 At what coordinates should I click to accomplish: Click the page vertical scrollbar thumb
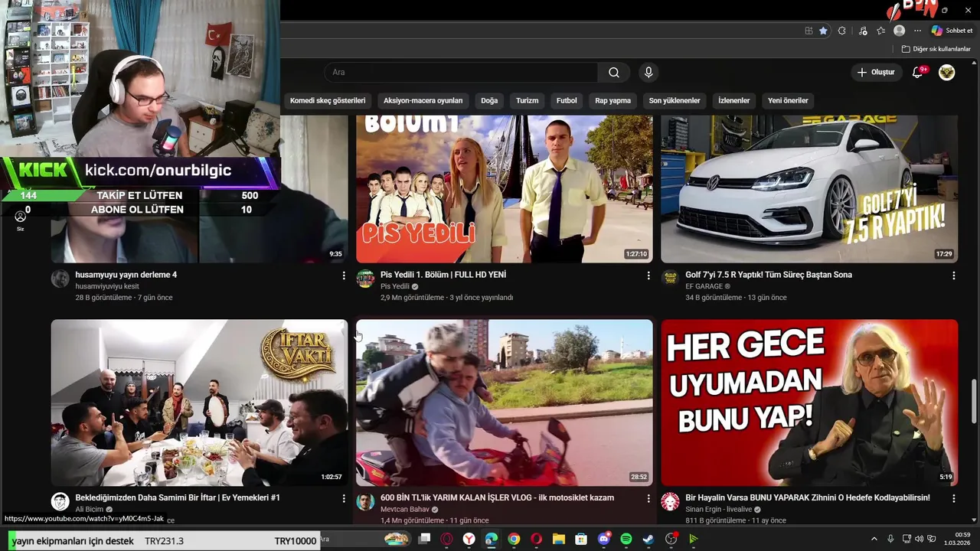click(x=975, y=400)
